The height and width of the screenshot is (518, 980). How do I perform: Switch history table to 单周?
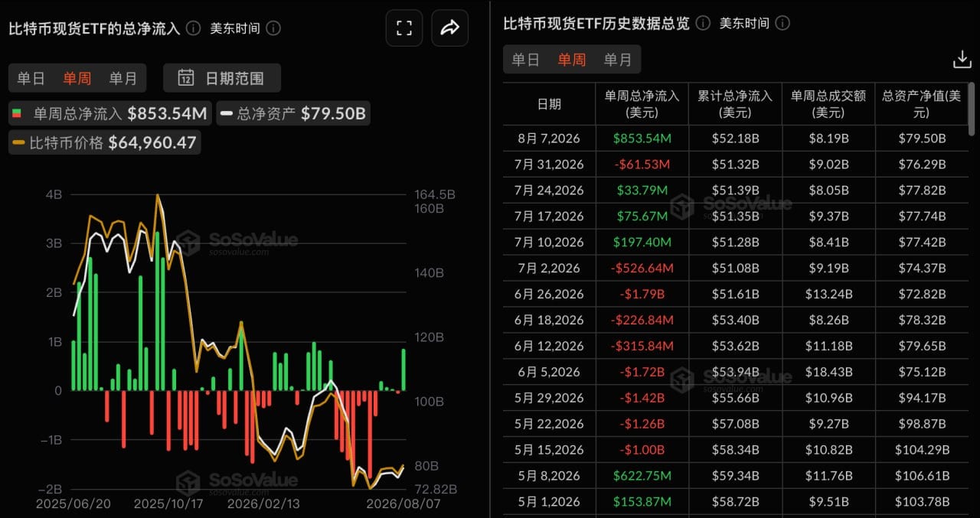[x=572, y=60]
